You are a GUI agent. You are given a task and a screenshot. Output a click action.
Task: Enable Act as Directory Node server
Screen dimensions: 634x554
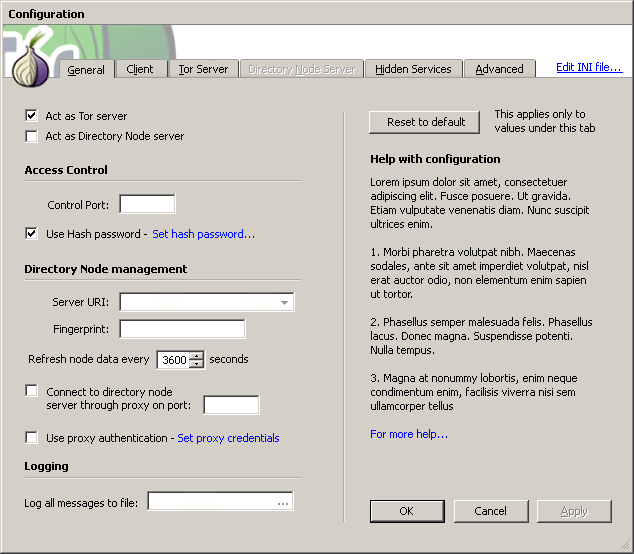point(32,136)
